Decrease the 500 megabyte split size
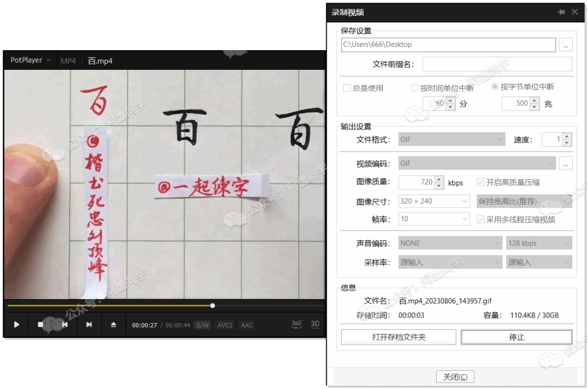588x389 pixels. [535, 107]
